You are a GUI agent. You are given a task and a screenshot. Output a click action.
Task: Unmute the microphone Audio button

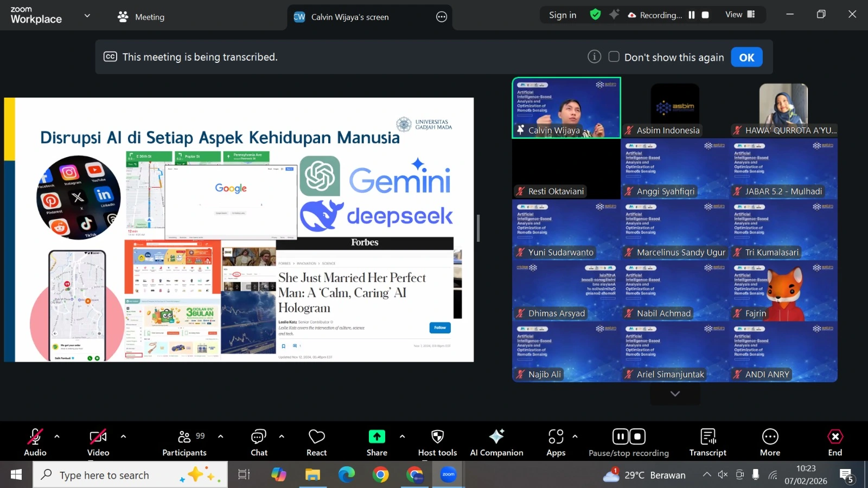click(35, 442)
